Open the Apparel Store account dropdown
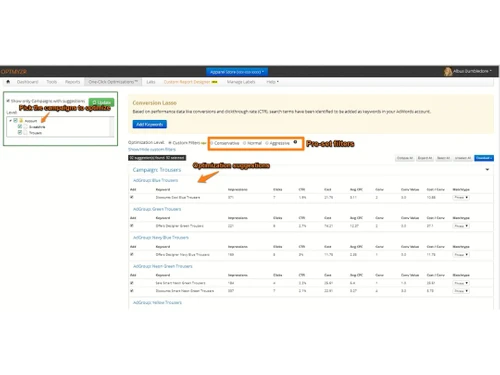 [237, 72]
